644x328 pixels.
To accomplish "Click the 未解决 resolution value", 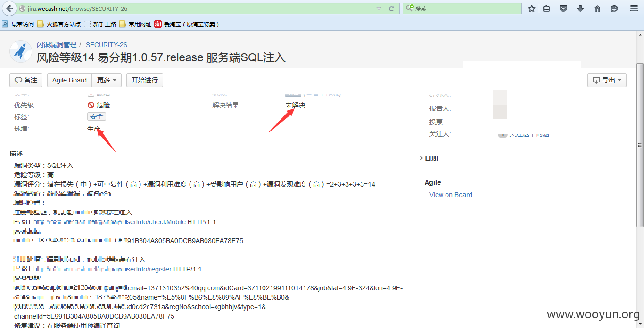I will pyautogui.click(x=295, y=105).
